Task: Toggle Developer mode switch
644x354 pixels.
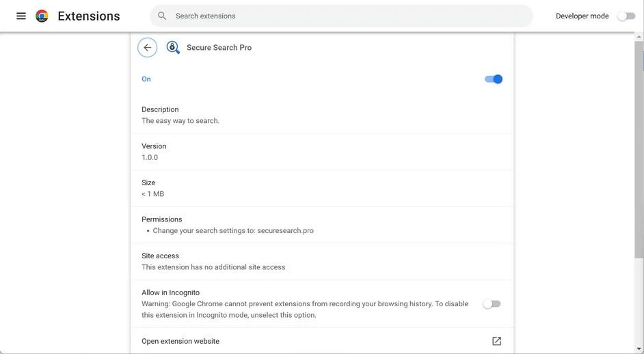Action: coord(627,16)
